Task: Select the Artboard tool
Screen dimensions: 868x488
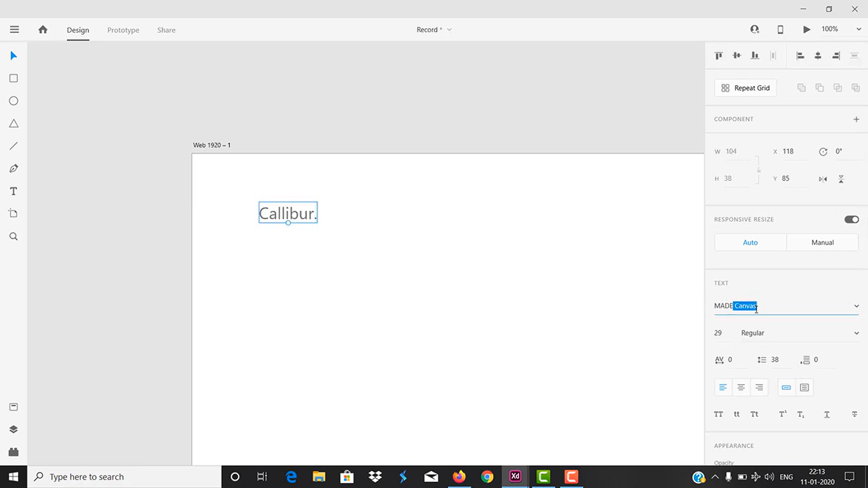Action: (14, 214)
